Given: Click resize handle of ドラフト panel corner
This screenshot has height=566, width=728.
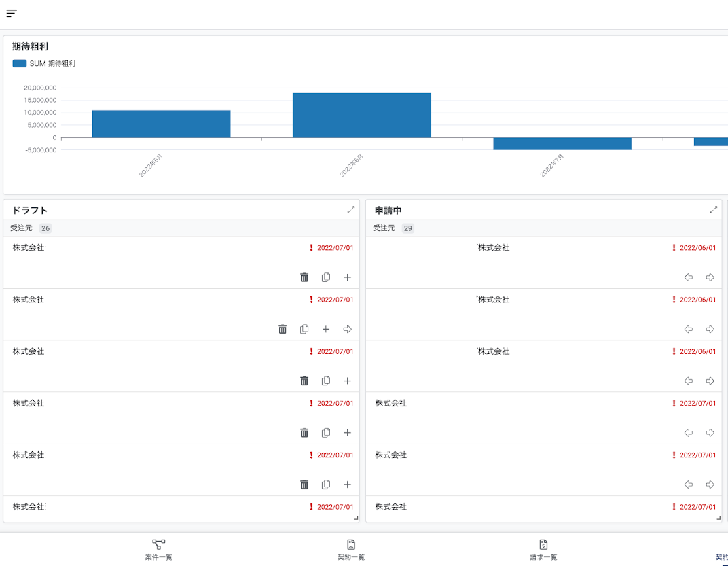Looking at the screenshot, I should (355, 518).
